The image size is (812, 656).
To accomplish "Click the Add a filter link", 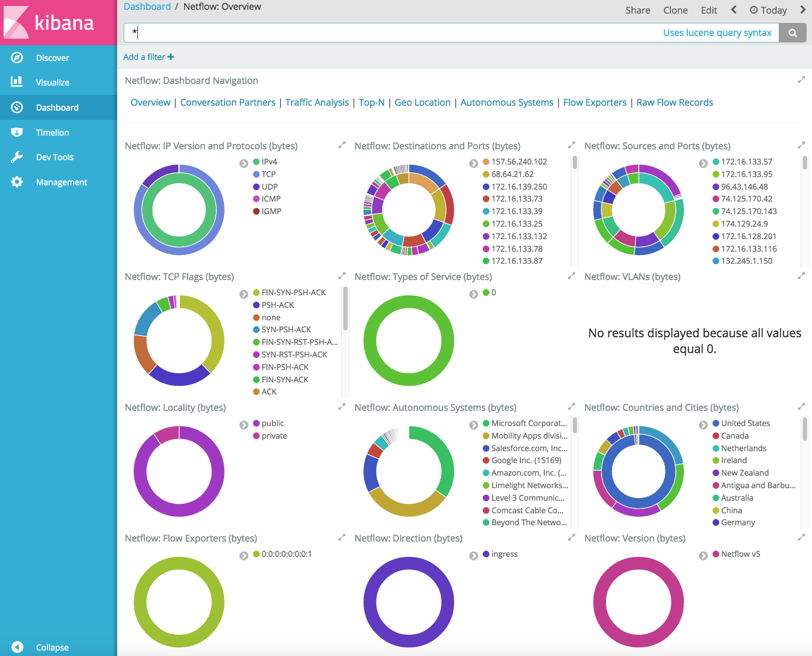I will (148, 57).
